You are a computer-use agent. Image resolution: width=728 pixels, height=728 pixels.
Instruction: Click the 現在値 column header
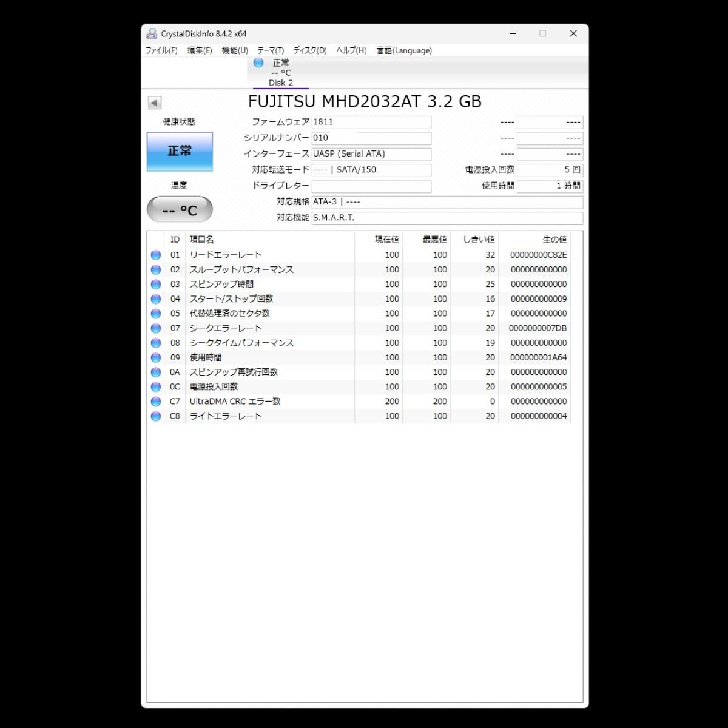click(379, 240)
